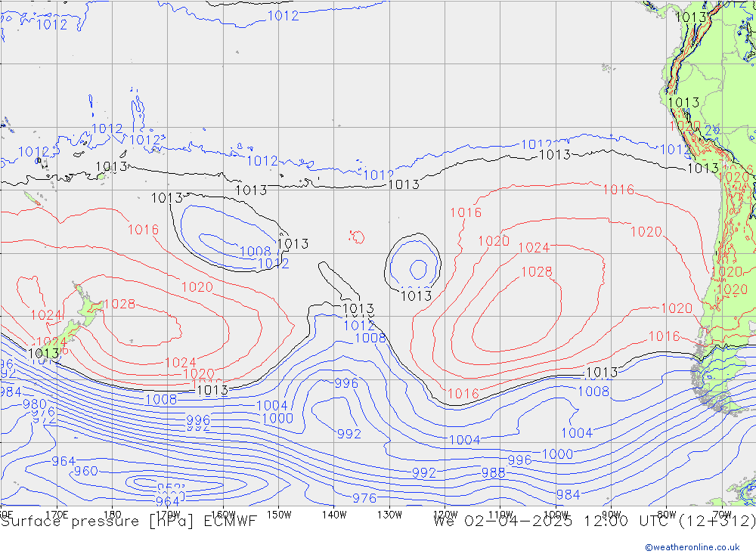Click the 180 longitude label
The width and height of the screenshot is (756, 554).
point(113,515)
